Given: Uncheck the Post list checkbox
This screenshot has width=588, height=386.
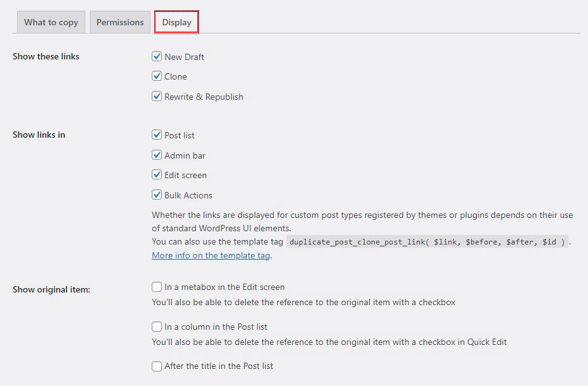Looking at the screenshot, I should (x=157, y=135).
